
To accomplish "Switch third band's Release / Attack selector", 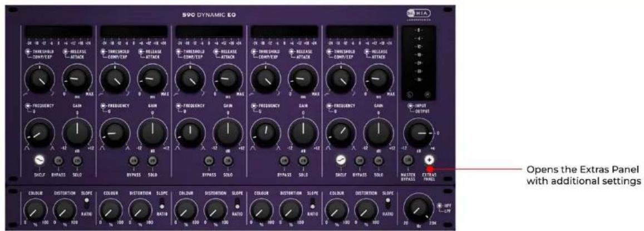I will pos(217,52).
